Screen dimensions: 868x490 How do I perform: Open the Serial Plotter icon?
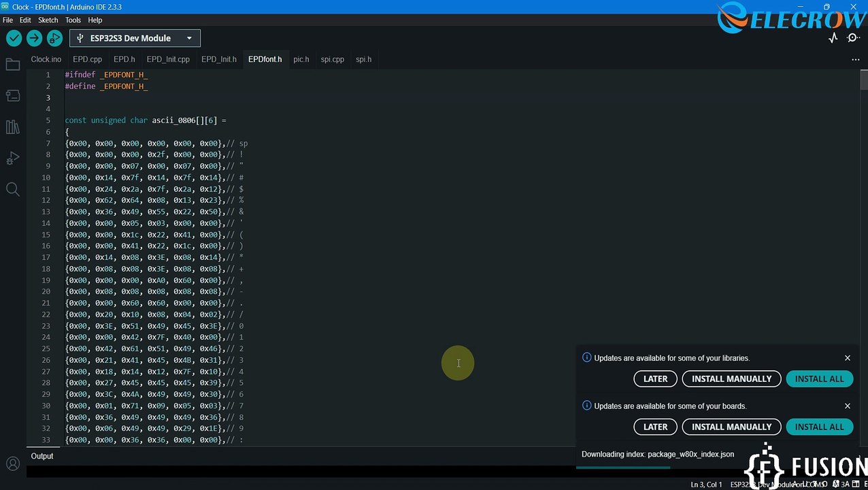tap(833, 38)
